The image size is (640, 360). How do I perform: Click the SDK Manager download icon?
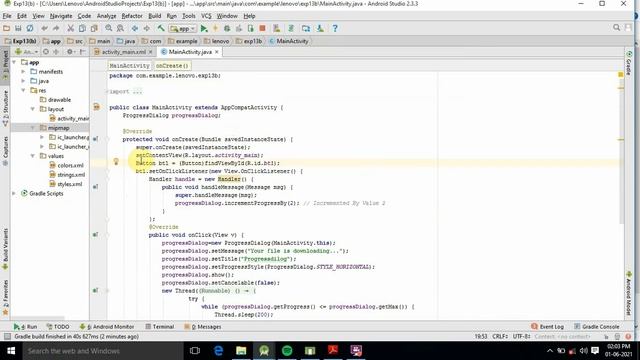[320, 29]
